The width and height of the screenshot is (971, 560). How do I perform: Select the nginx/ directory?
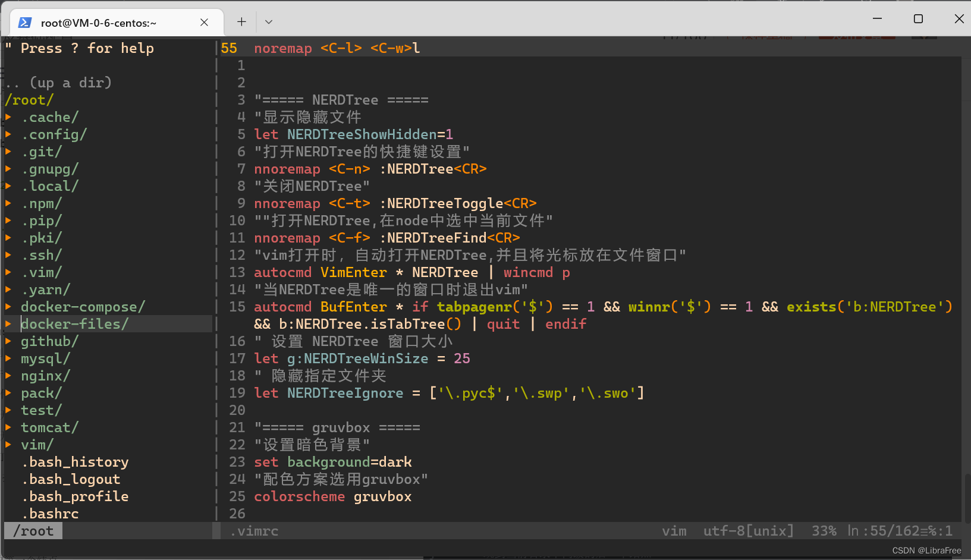tap(46, 376)
